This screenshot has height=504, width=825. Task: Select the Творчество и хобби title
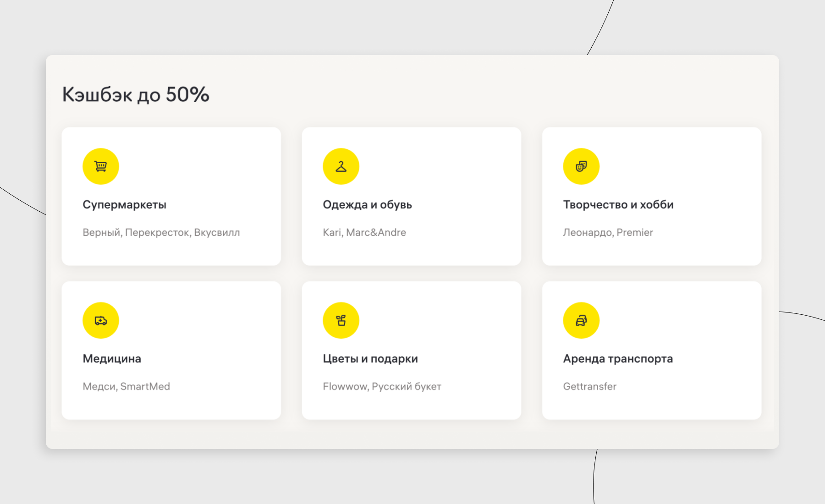618,205
